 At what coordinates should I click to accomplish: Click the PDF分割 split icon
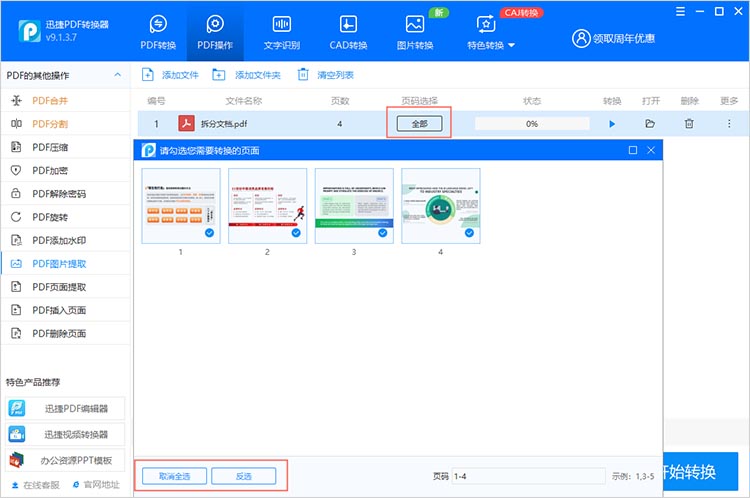(x=16, y=124)
